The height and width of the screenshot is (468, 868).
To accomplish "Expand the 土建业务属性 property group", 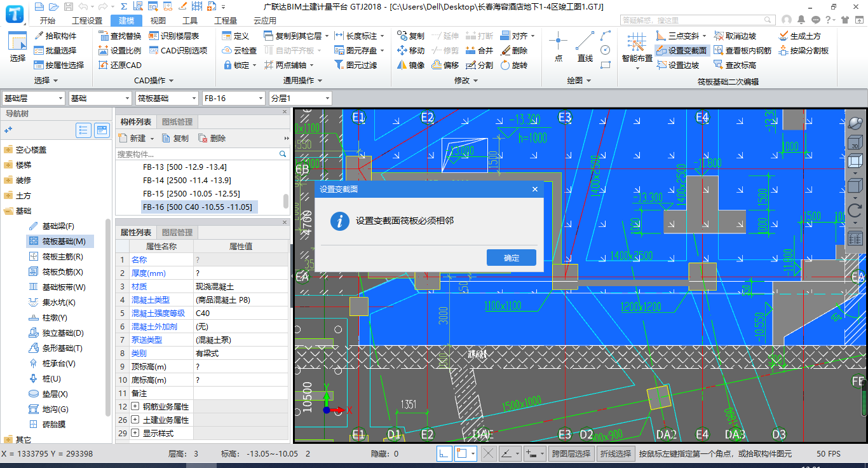I will click(x=135, y=420).
